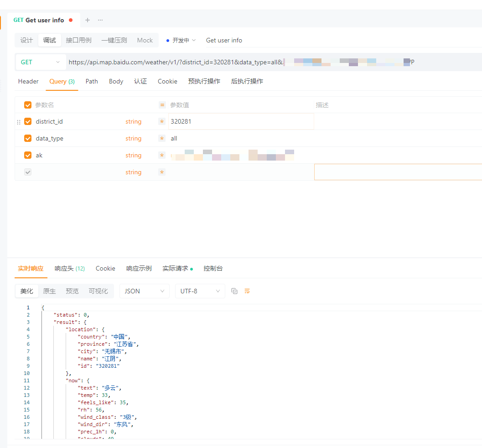Toggle word wrap icon in response toolbar
The height and width of the screenshot is (448, 482).
(x=247, y=291)
